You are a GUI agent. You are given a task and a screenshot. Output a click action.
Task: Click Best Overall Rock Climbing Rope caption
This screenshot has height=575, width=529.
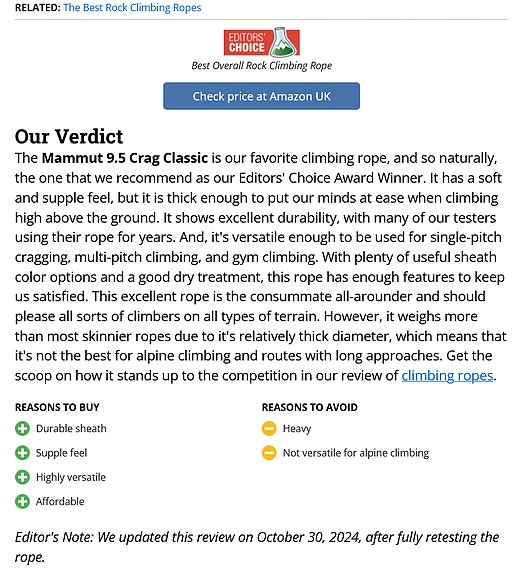262,66
